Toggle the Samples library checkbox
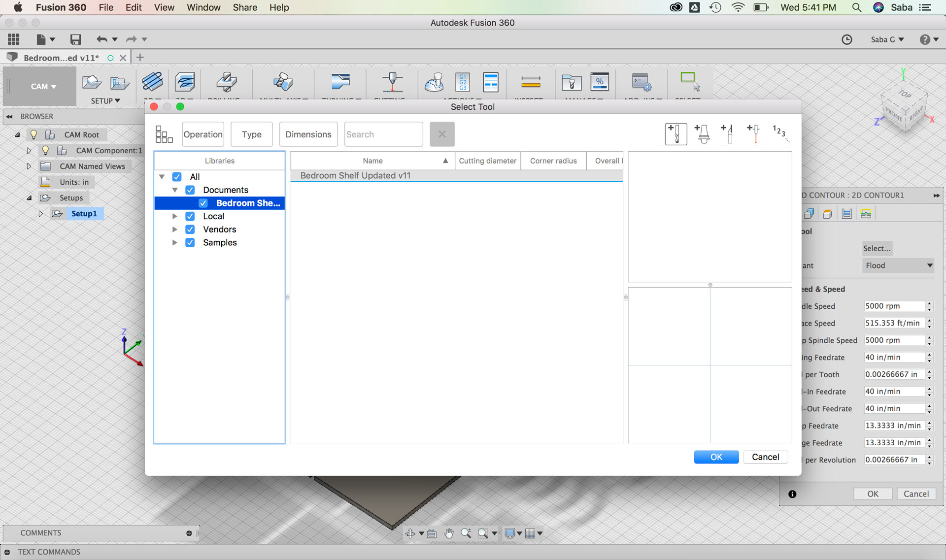The width and height of the screenshot is (946, 560). point(190,243)
